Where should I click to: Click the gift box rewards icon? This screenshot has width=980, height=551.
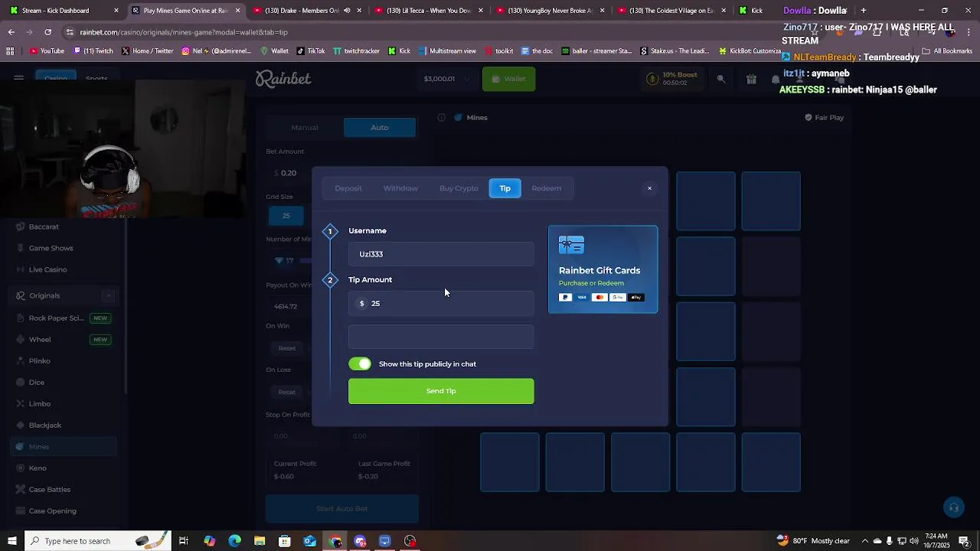pos(752,79)
